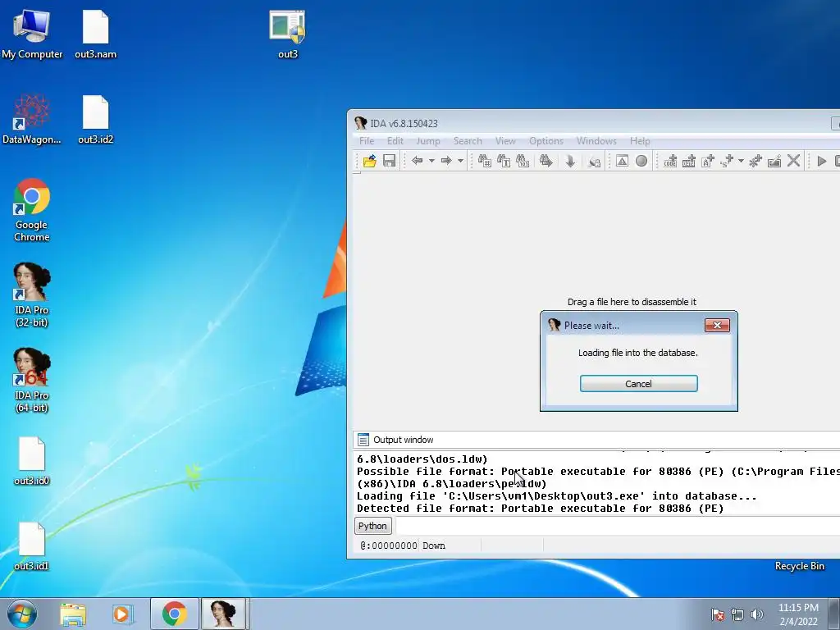The height and width of the screenshot is (630, 840).
Task: Open the string style dropdown arrow
Action: [741, 161]
